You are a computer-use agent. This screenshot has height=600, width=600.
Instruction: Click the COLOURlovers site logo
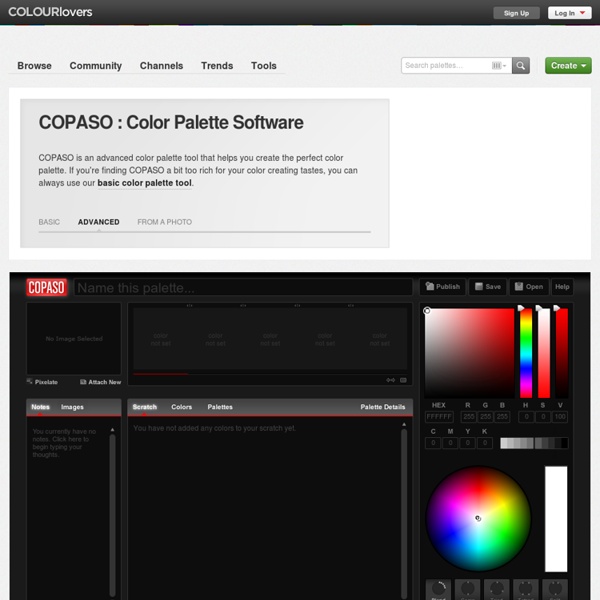[50, 12]
